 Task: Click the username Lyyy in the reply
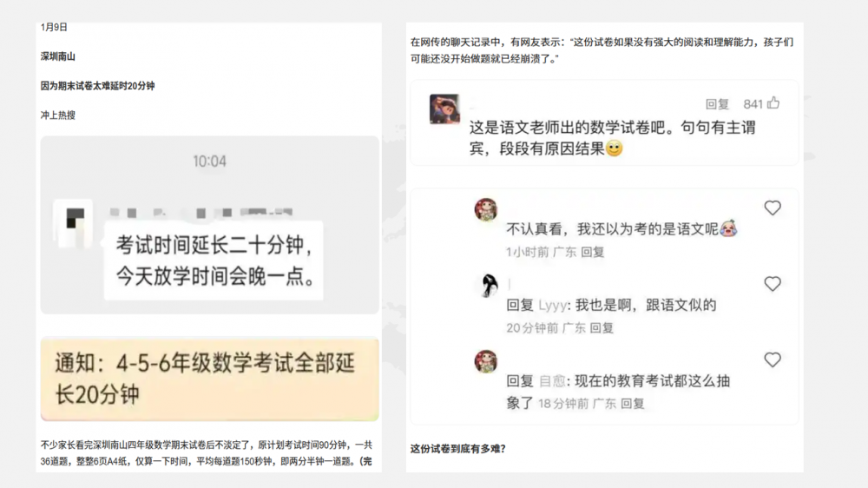point(552,305)
